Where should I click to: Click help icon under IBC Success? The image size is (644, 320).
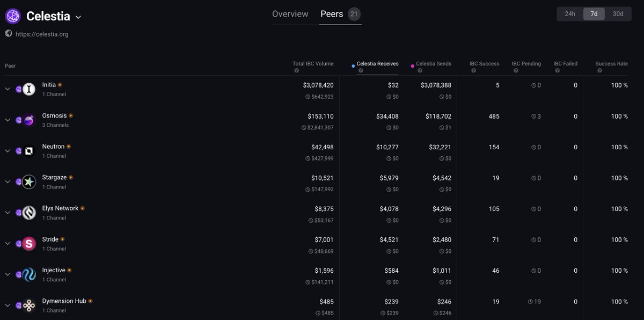[473, 71]
